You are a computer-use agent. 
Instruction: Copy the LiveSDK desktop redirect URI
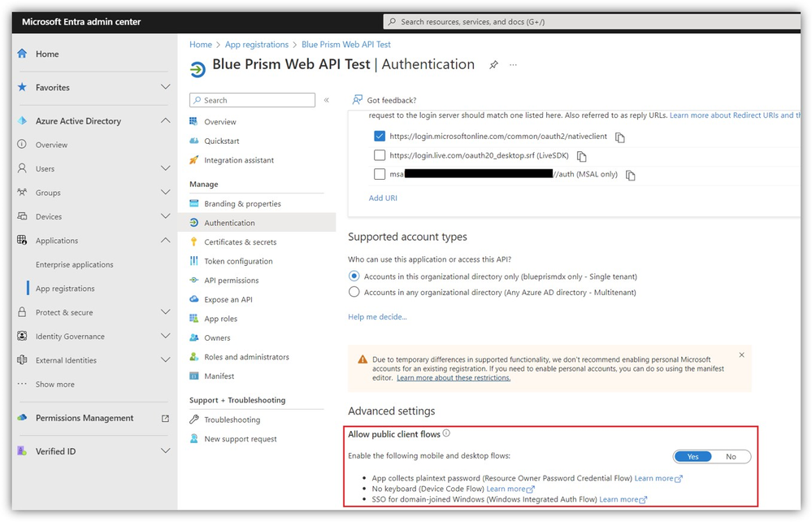point(581,156)
